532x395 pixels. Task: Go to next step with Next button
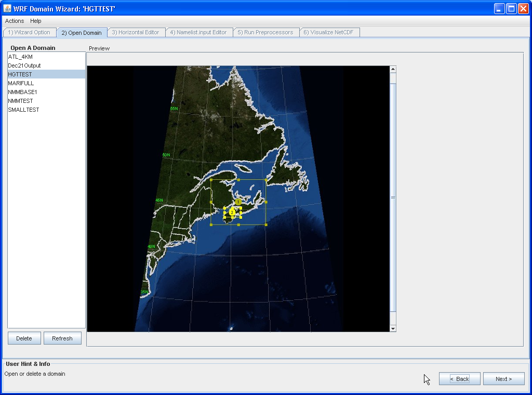[503, 379]
